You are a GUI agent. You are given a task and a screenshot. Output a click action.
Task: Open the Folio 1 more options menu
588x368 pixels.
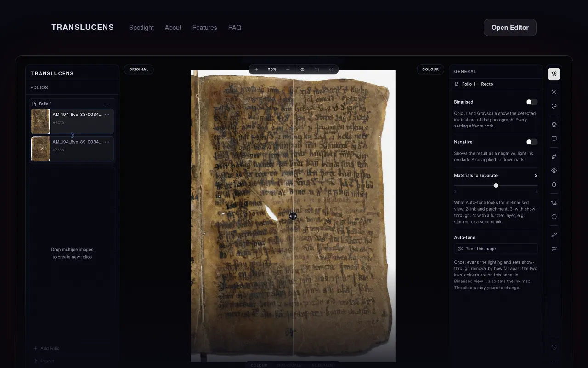[107, 104]
